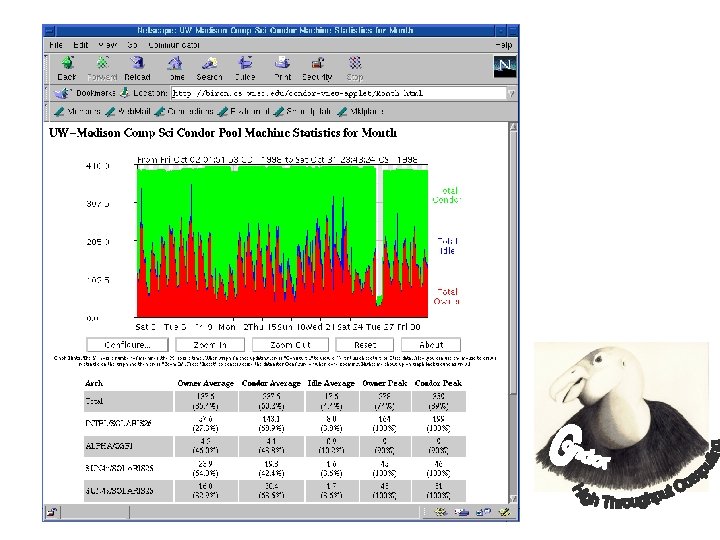Image resolution: width=720 pixels, height=540 pixels.
Task: Click the 'ALPHA/OSF1' row label
Action: click(109, 446)
